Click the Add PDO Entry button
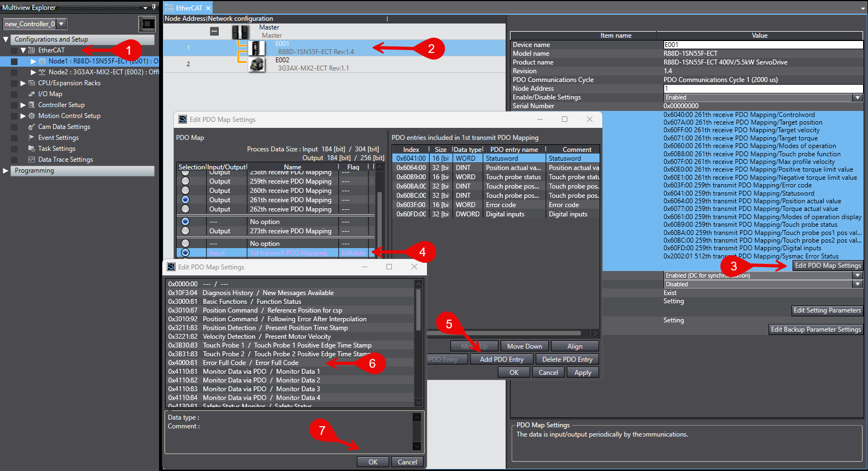The image size is (868, 471). tap(502, 360)
